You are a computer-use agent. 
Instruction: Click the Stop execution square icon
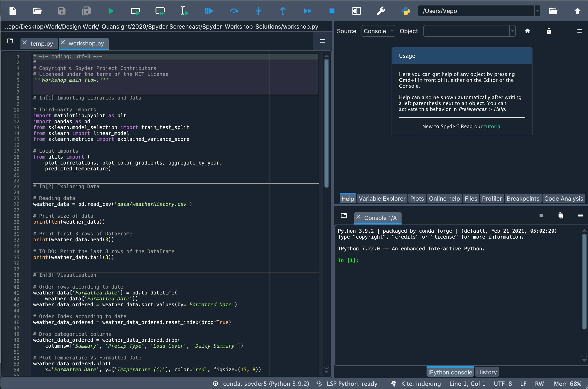tap(331, 11)
